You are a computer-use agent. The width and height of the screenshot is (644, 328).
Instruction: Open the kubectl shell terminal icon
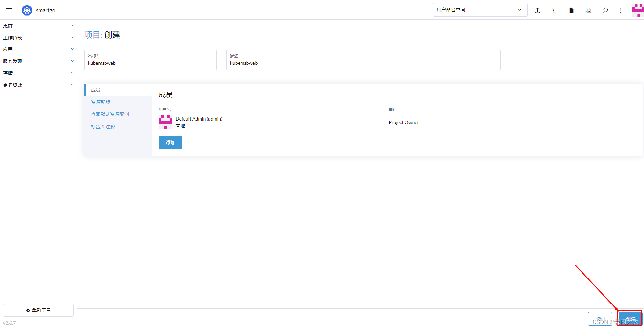point(554,10)
